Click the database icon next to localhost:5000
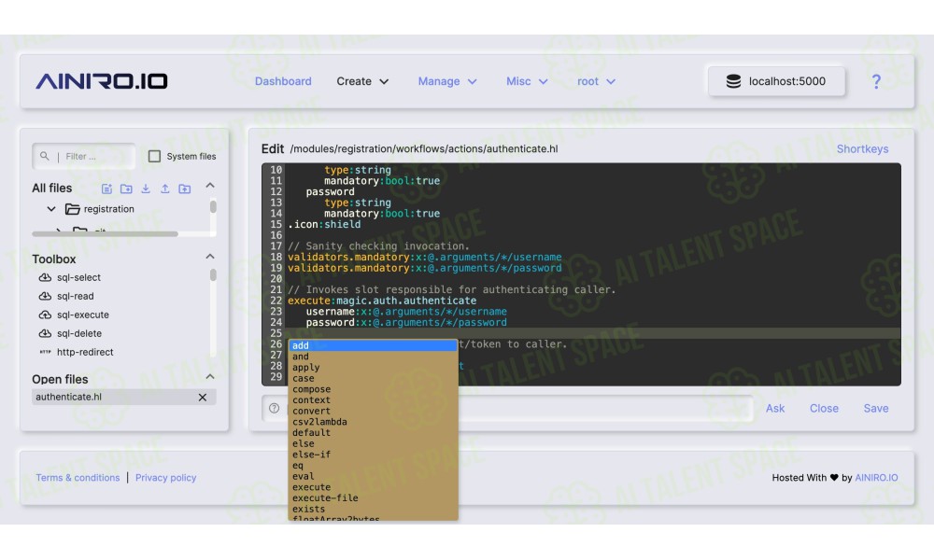934x560 pixels. [734, 81]
